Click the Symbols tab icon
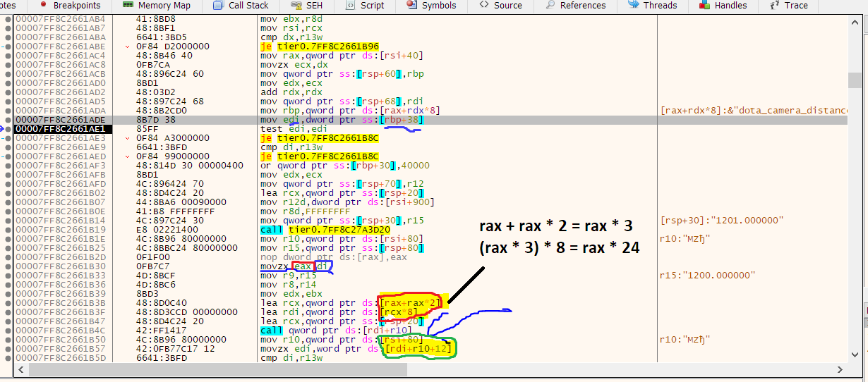This screenshot has width=868, height=382. pyautogui.click(x=412, y=4)
